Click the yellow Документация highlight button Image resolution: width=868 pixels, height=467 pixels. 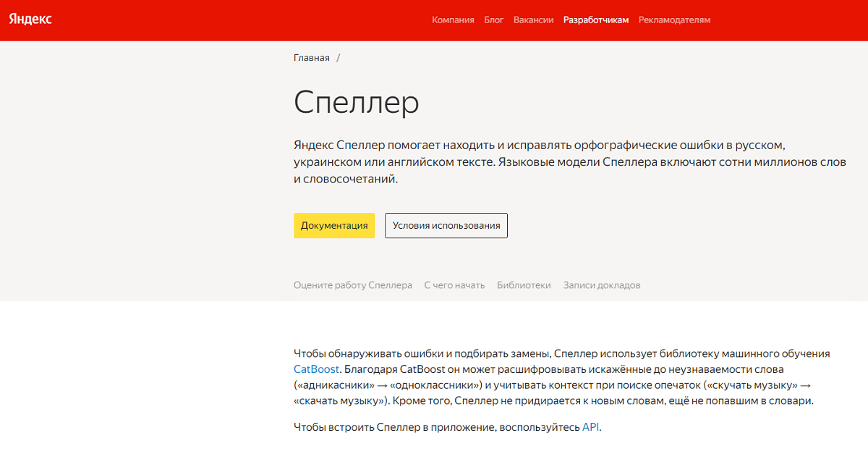click(x=334, y=225)
